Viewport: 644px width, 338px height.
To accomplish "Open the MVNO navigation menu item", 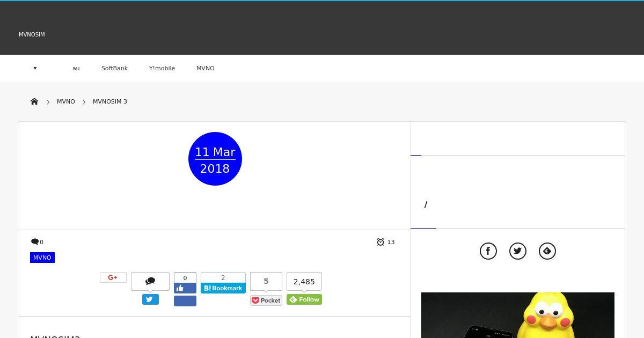I will point(206,68).
